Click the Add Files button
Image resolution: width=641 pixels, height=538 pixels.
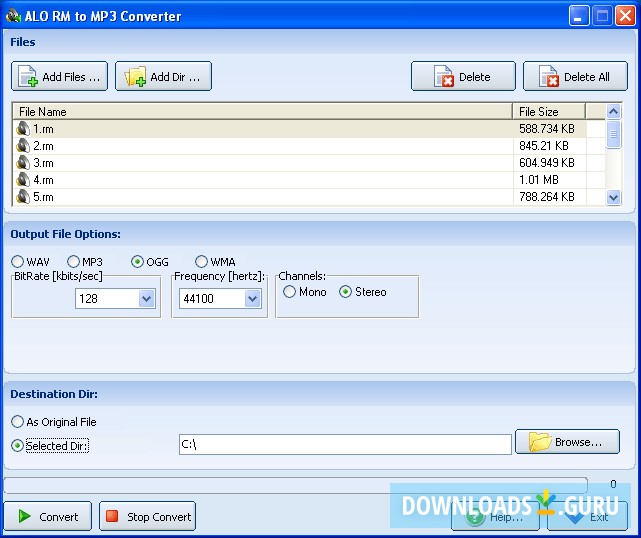tap(60, 76)
